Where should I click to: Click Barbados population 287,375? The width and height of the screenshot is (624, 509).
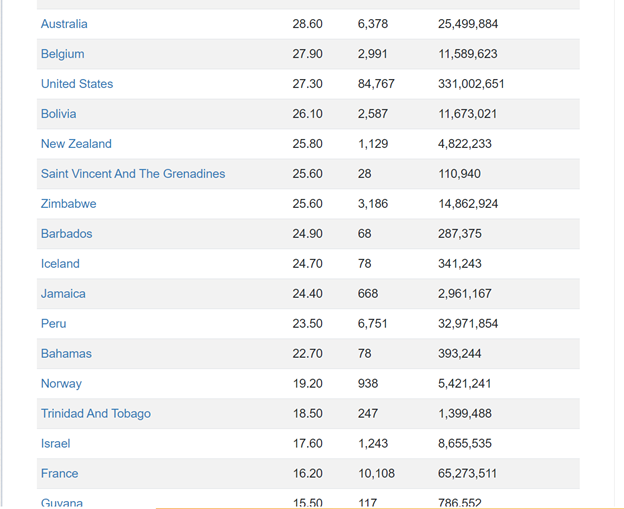(x=460, y=234)
